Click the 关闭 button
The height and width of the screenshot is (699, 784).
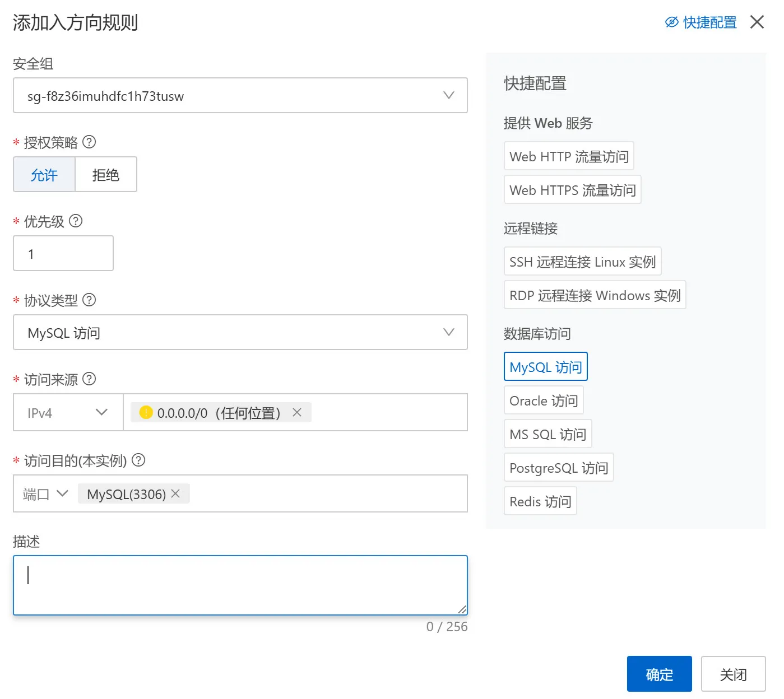click(x=733, y=674)
